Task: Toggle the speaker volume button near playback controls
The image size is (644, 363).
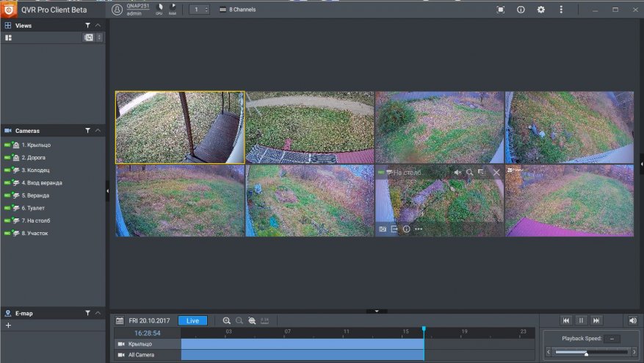Action: coord(632,320)
